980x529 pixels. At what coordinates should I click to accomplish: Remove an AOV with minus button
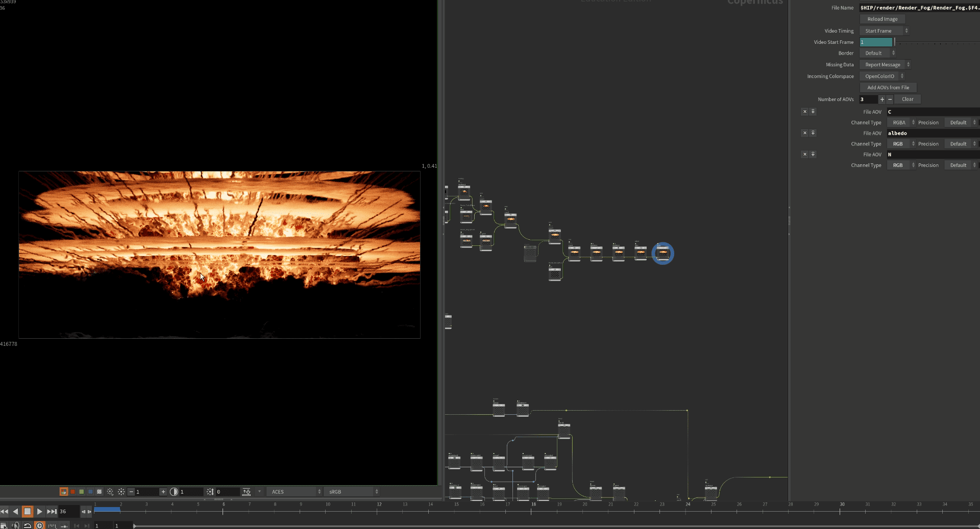point(890,99)
